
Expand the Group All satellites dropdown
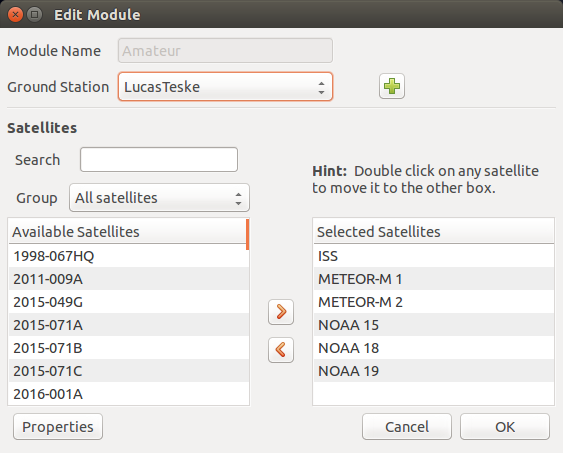(x=159, y=198)
